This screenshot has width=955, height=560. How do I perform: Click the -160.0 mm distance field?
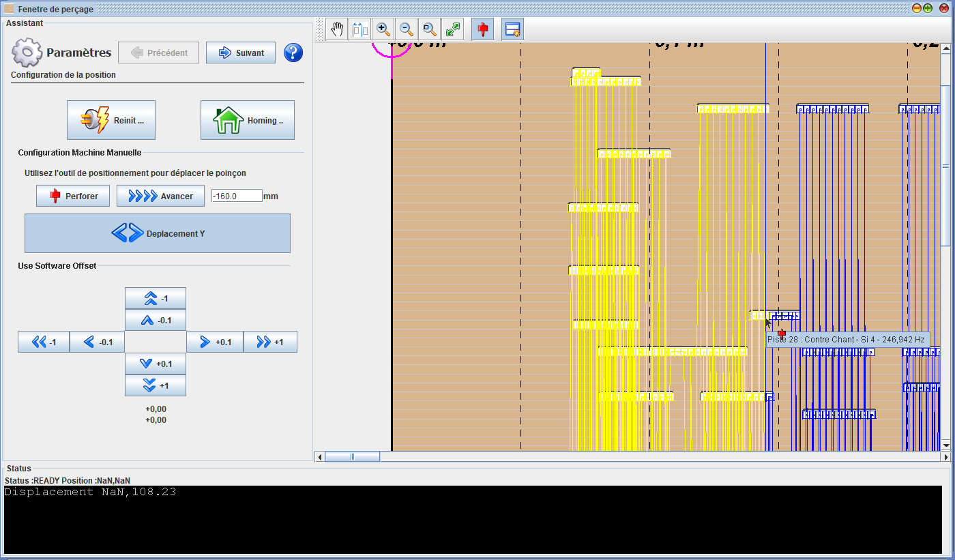click(237, 196)
